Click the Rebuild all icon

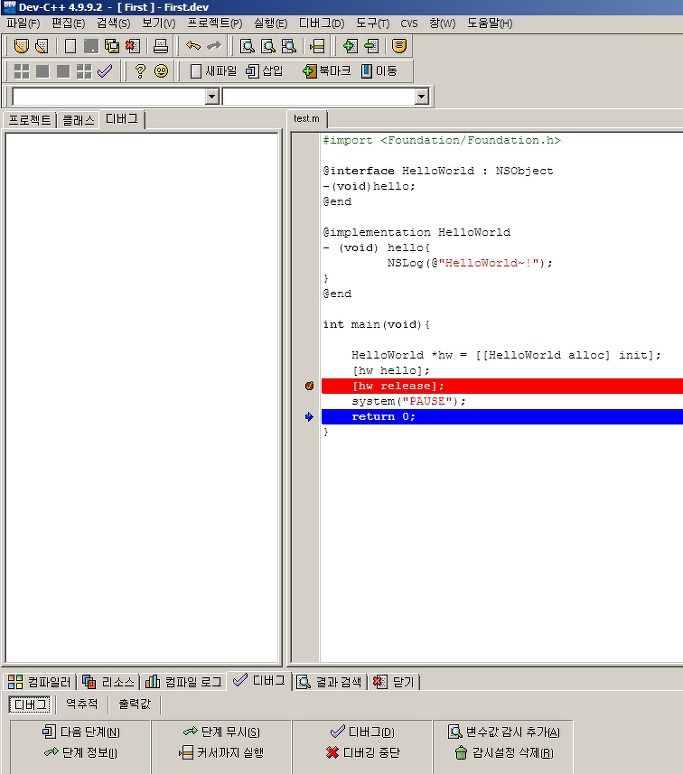(84, 71)
